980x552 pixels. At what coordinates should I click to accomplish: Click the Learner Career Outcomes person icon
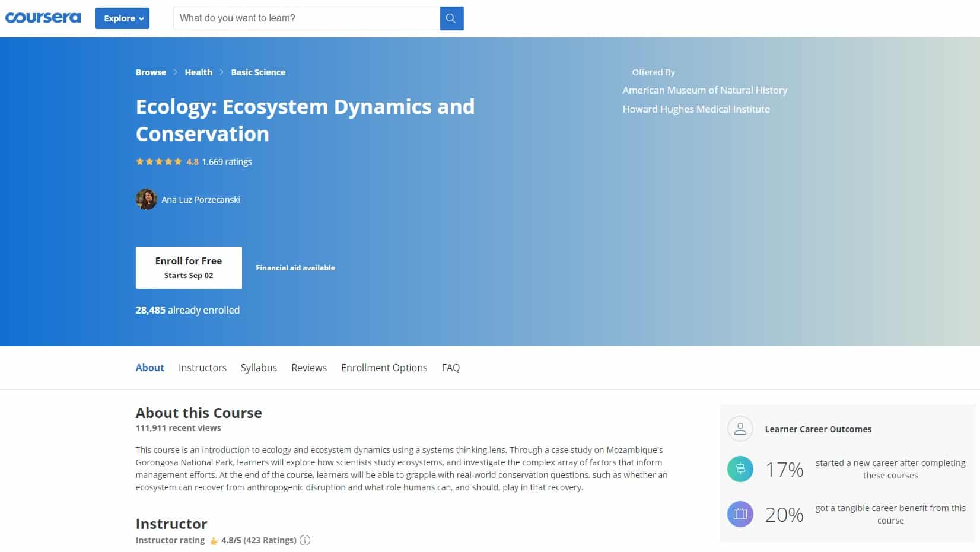pyautogui.click(x=740, y=429)
